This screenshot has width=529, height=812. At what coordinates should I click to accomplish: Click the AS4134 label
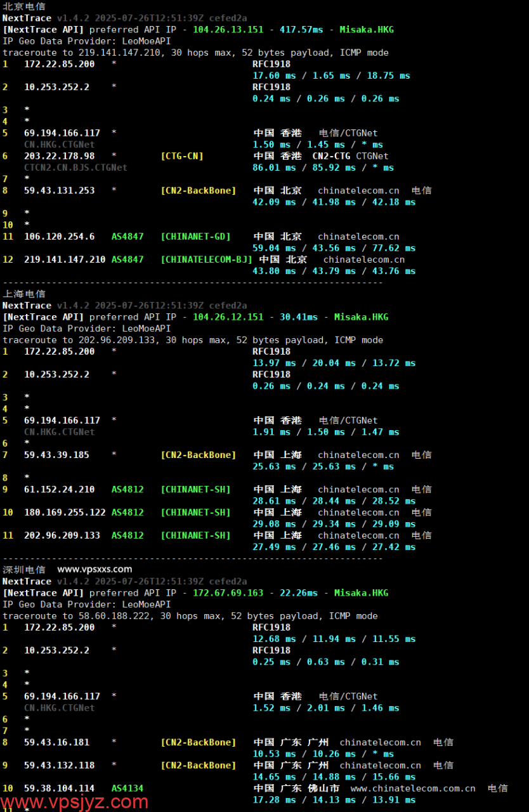click(x=127, y=788)
